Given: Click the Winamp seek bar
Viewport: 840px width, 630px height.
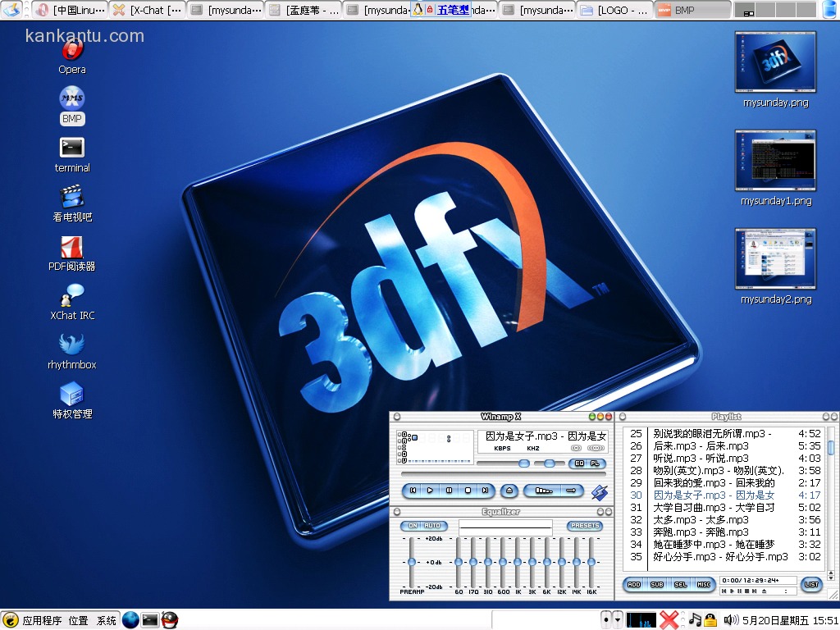Looking at the screenshot, I should coord(504,474).
